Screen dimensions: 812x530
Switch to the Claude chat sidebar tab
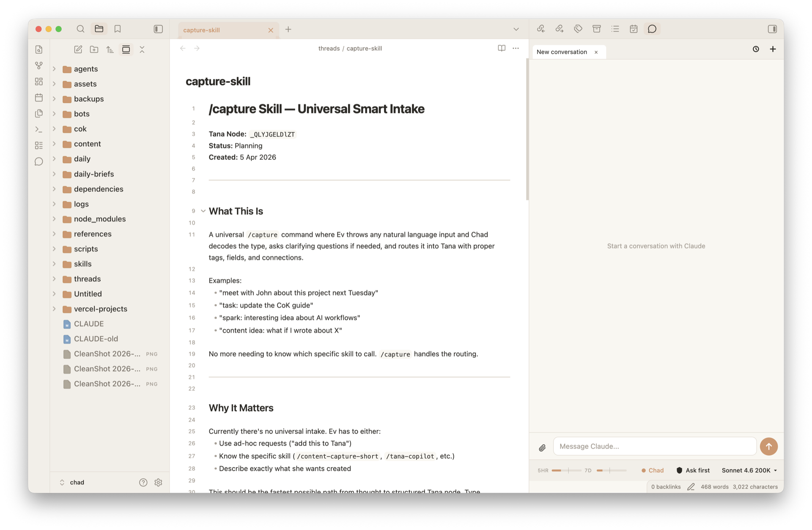click(652, 29)
